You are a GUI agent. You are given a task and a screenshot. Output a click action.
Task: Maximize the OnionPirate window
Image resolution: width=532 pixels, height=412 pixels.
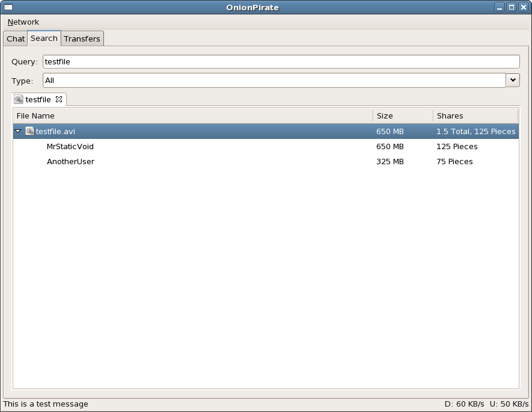coord(512,7)
